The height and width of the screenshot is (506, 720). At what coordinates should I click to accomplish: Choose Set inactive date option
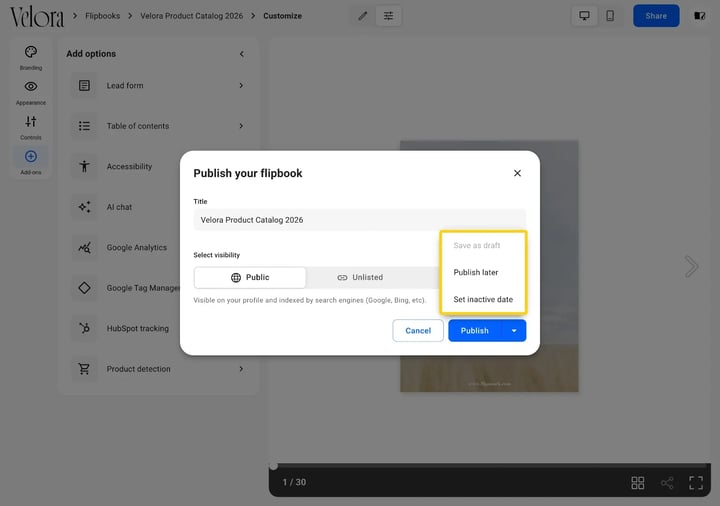coord(483,299)
